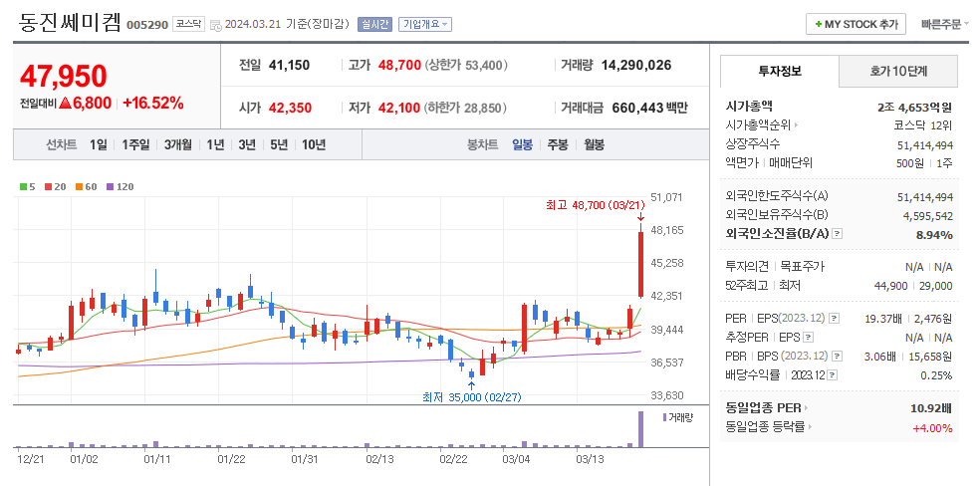
Task: Click the tall 03/21 volume bar
Action: pyautogui.click(x=640, y=429)
